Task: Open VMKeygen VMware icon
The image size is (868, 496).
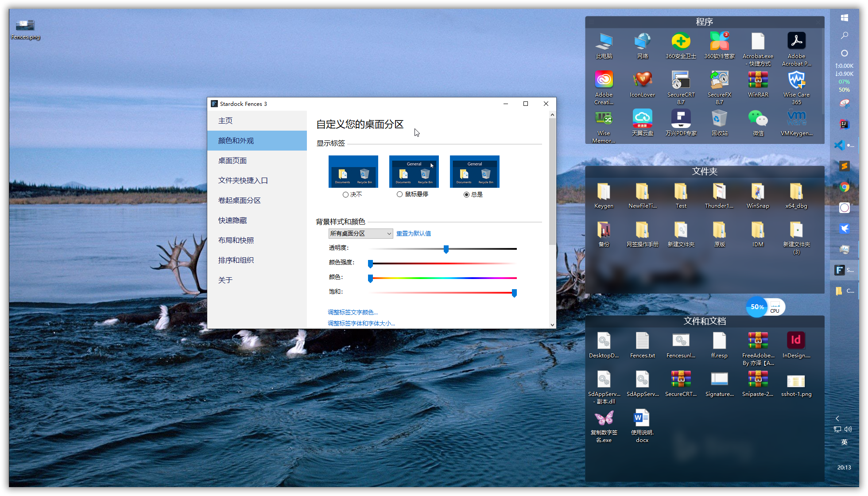Action: 796,122
